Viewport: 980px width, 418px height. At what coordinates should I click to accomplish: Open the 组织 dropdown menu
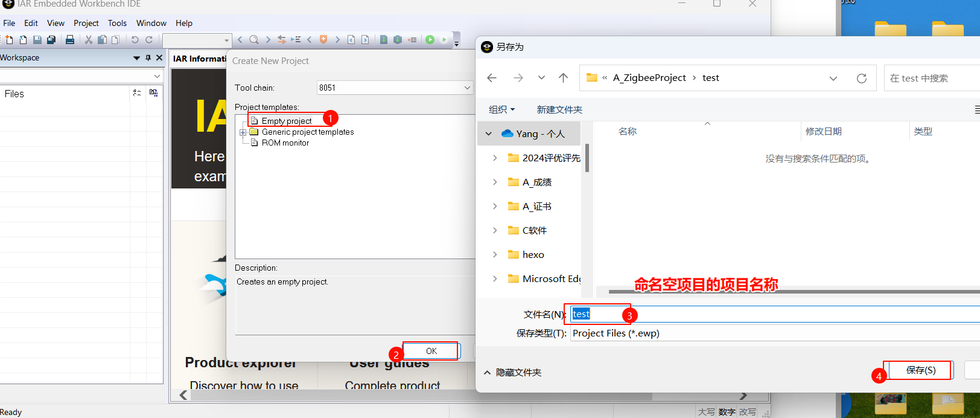pyautogui.click(x=501, y=110)
